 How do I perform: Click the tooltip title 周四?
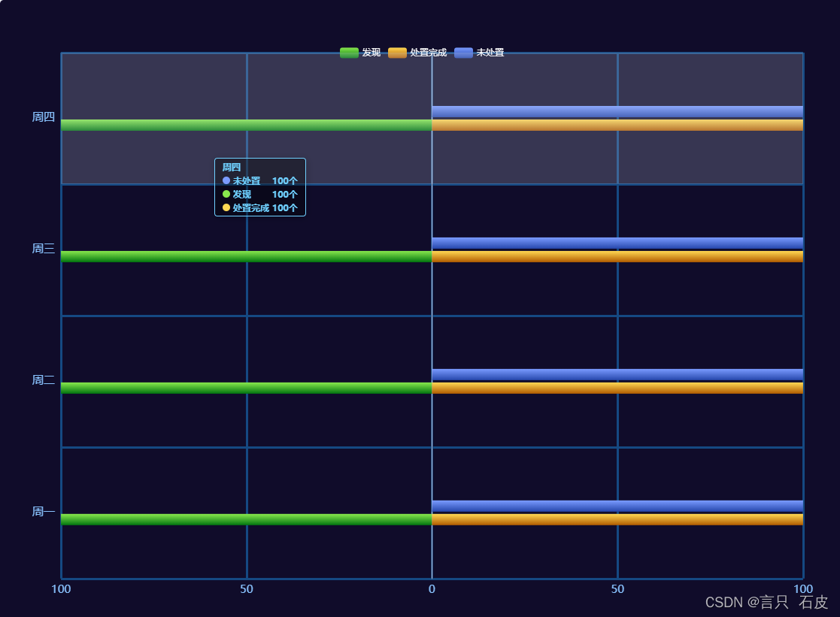click(232, 167)
